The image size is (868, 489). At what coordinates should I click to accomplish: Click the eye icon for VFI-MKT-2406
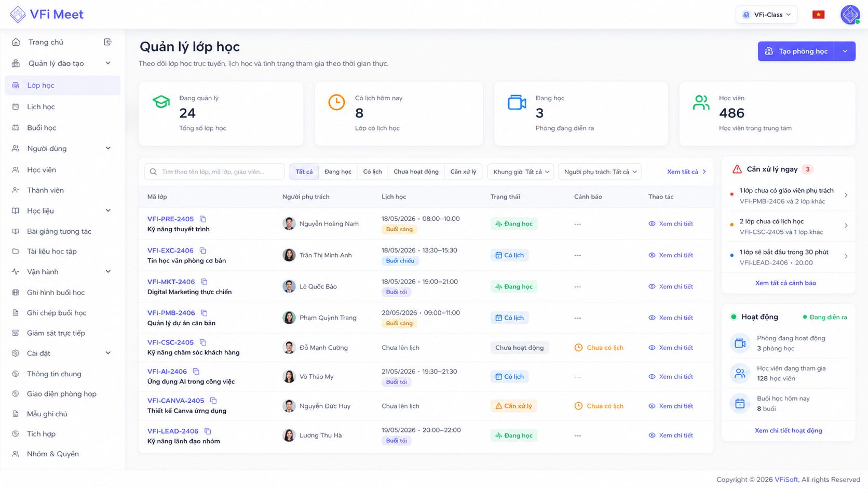coord(652,287)
